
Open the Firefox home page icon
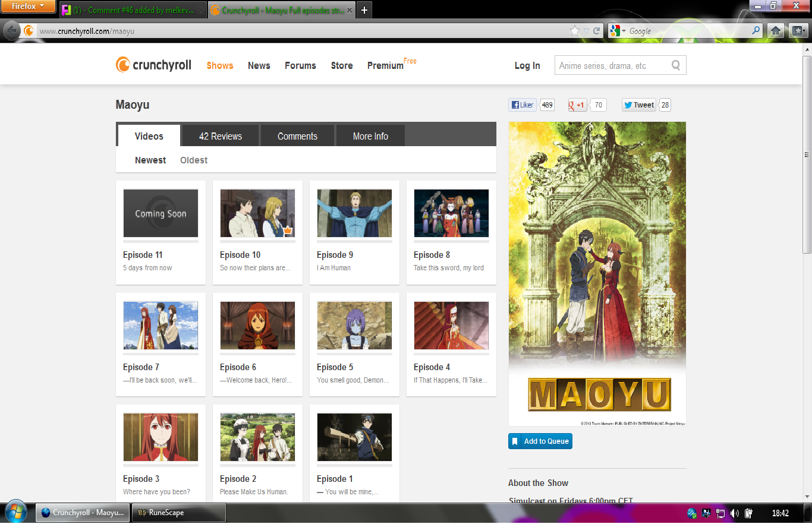click(775, 30)
